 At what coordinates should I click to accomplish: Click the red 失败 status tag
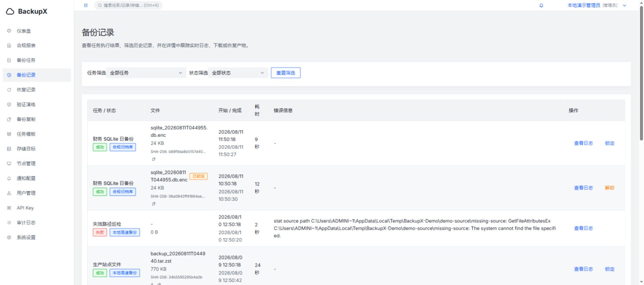(x=100, y=233)
